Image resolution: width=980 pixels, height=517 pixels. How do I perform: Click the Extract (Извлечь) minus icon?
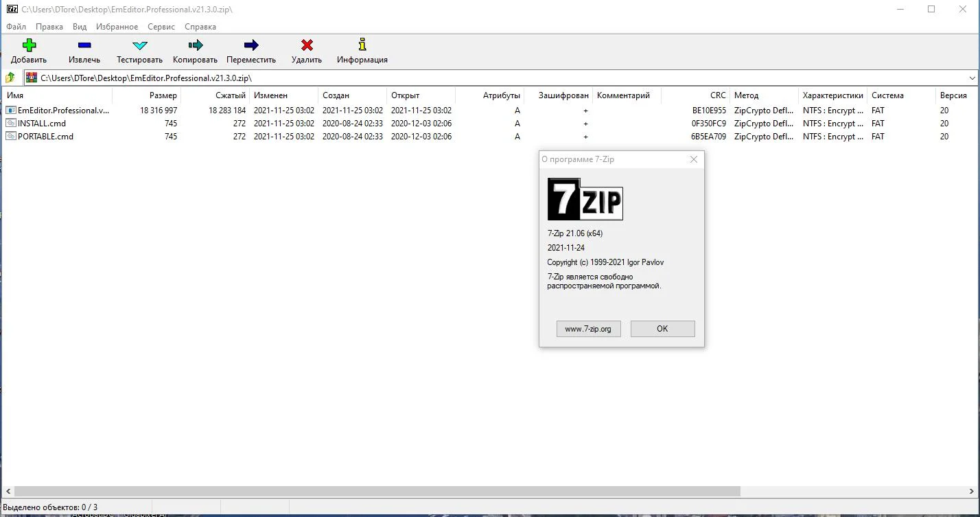[x=84, y=45]
